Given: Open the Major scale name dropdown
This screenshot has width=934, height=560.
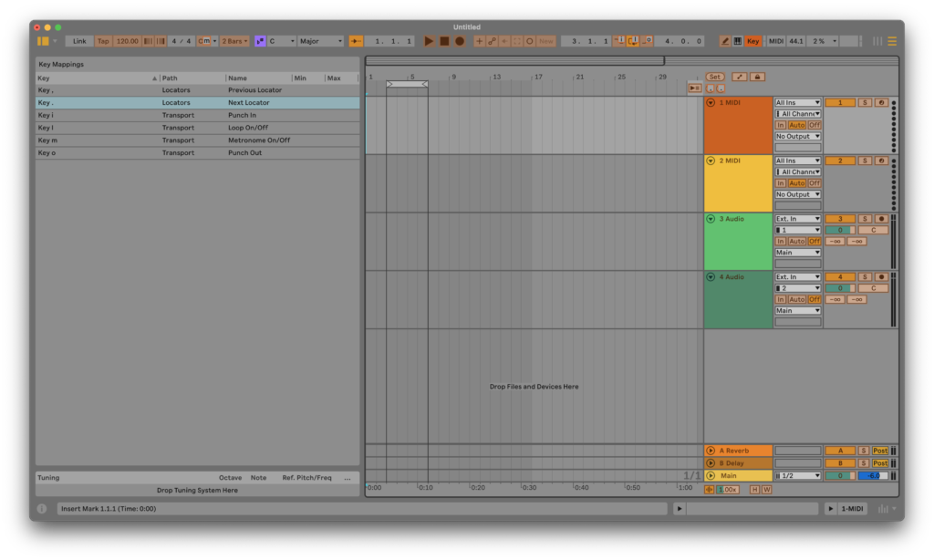Looking at the screenshot, I should (x=321, y=41).
